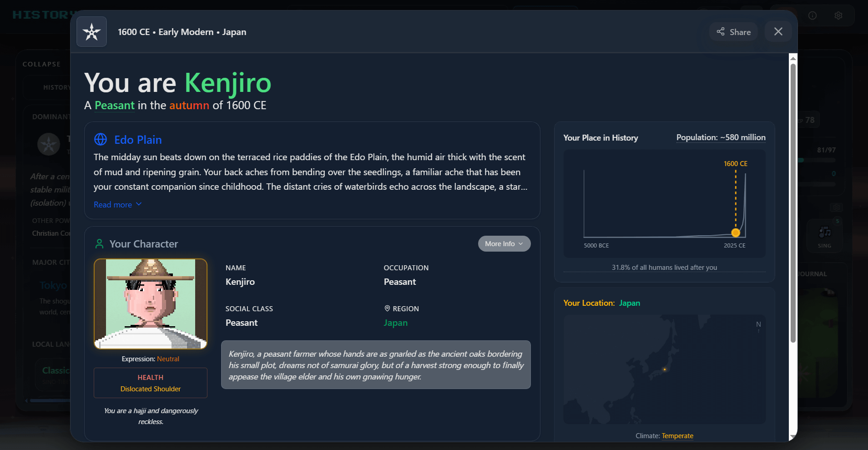
Task: Click the green Japan region link
Action: tap(396, 323)
